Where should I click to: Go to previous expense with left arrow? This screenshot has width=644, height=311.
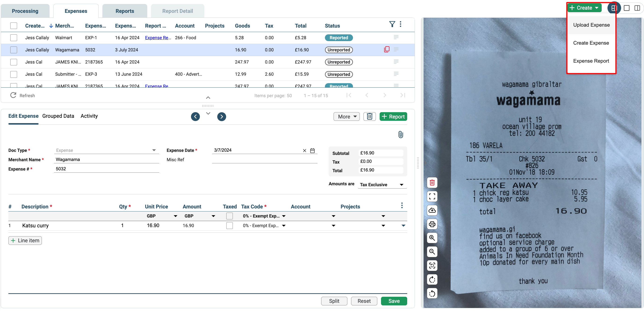[195, 116]
